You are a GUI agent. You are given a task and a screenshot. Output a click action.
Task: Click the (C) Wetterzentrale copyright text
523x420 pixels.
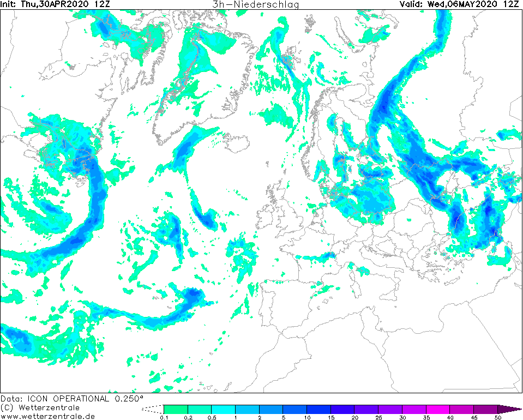tap(40, 407)
